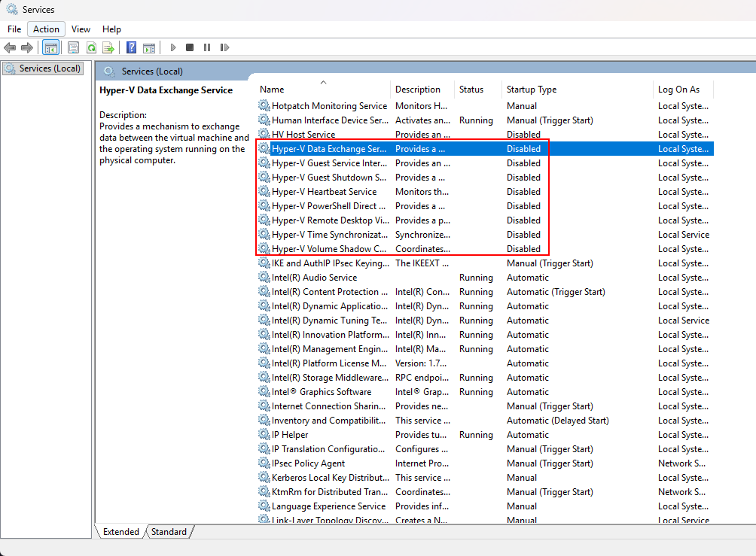Switch to the Standard tab
Screen dimensions: 756x556
[169, 531]
